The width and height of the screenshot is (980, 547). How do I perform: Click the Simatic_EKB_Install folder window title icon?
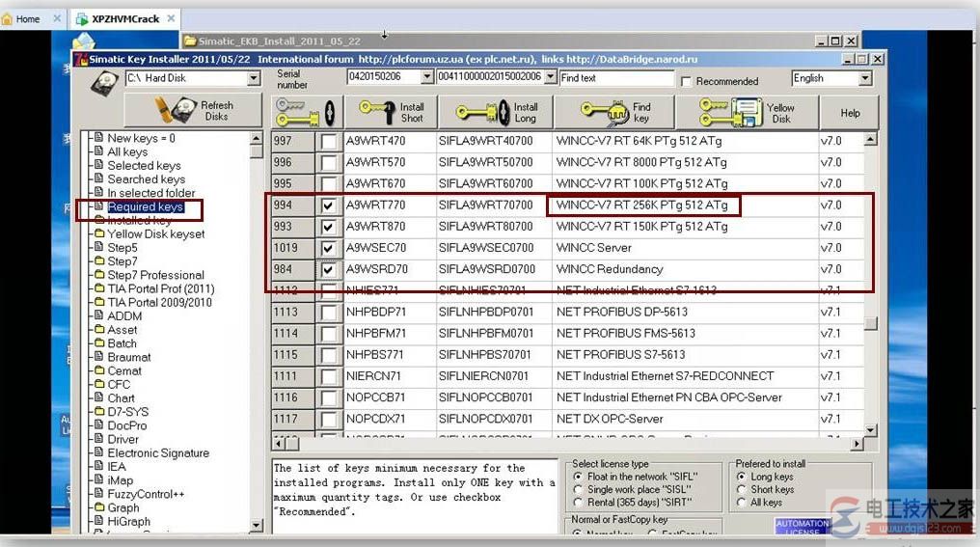(x=190, y=41)
